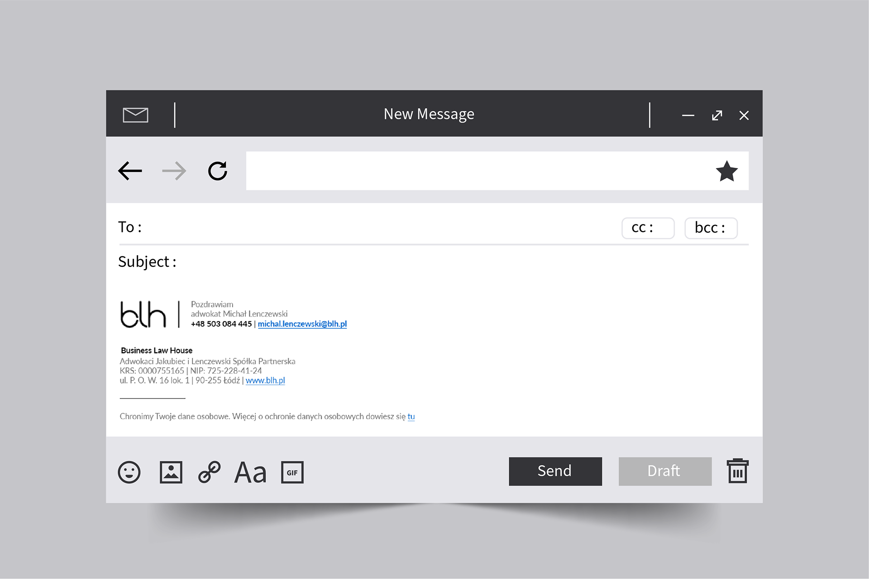Focus the white address bar field
The image size is (869, 588).
pyautogui.click(x=497, y=171)
